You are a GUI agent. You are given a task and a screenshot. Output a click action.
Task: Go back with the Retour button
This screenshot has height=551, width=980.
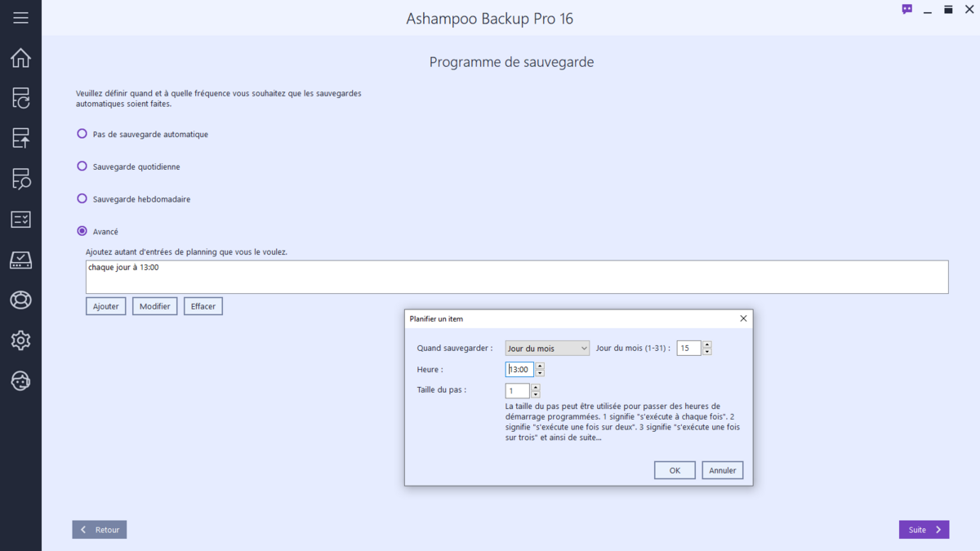(100, 530)
